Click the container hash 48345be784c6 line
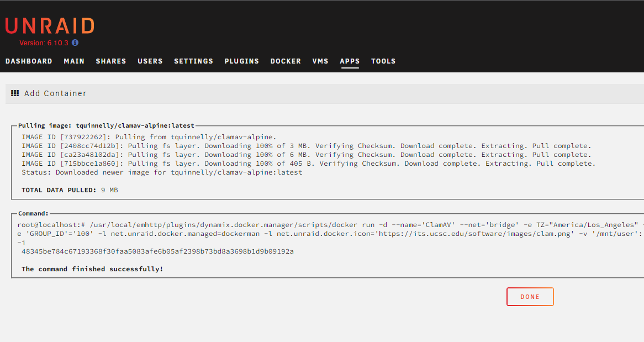 158,251
